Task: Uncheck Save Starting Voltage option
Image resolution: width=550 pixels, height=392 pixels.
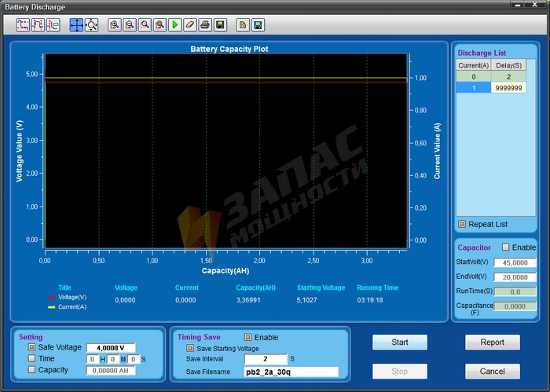Action: [189, 348]
